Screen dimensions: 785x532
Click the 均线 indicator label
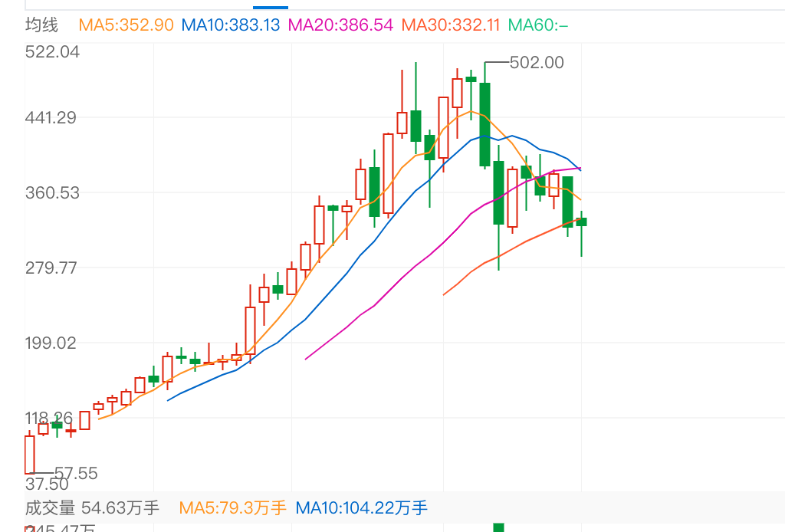(x=41, y=25)
